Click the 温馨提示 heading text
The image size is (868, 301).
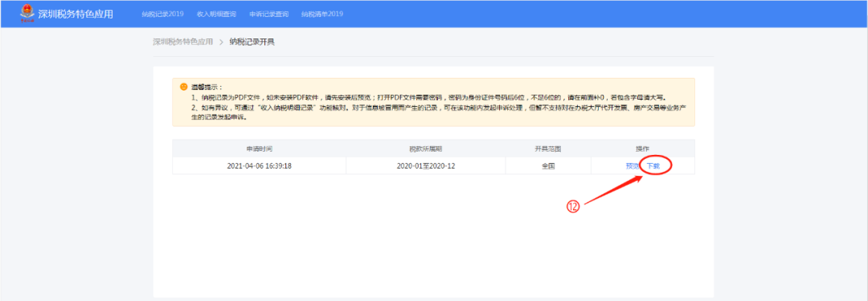tap(207, 87)
